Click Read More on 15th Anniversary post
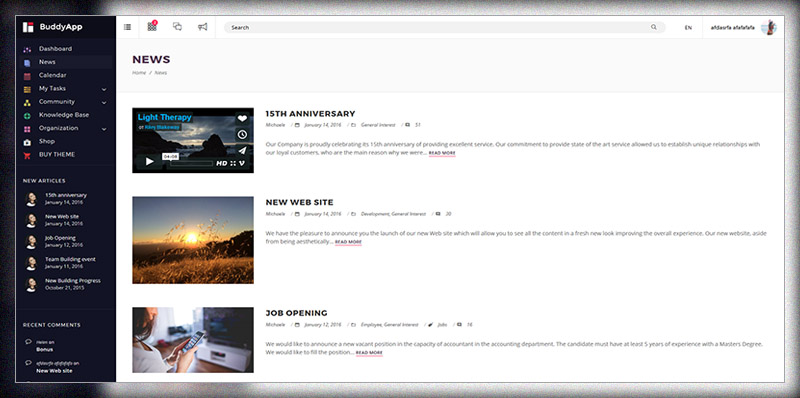The height and width of the screenshot is (398, 800). click(x=442, y=153)
